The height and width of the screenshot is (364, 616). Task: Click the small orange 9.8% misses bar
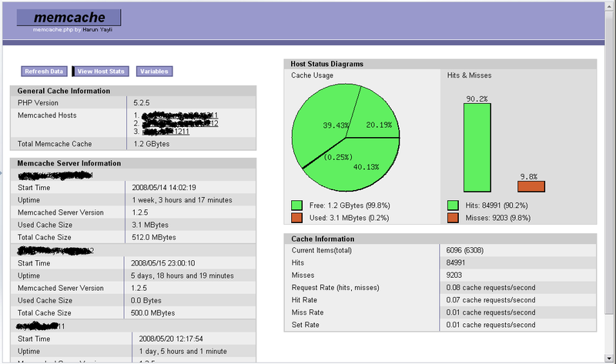point(531,186)
